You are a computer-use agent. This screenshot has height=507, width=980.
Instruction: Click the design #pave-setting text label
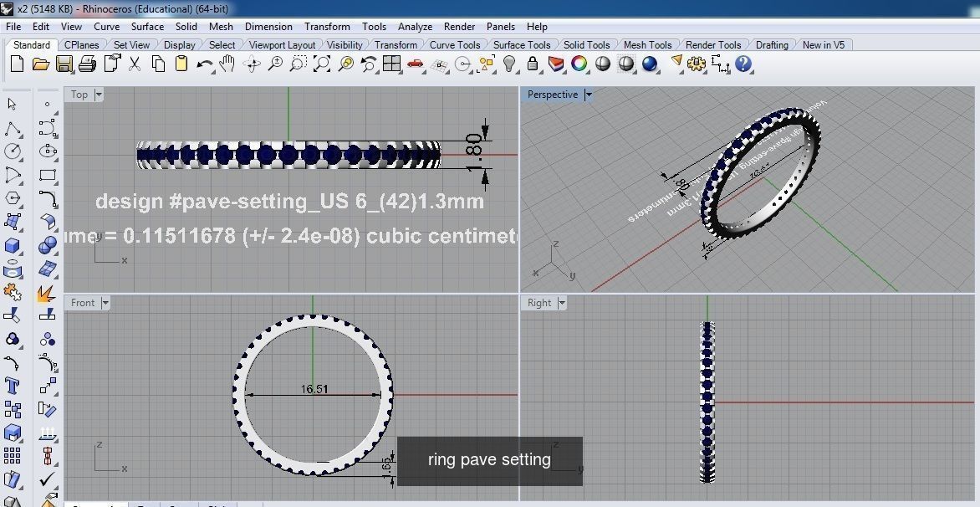pos(289,202)
